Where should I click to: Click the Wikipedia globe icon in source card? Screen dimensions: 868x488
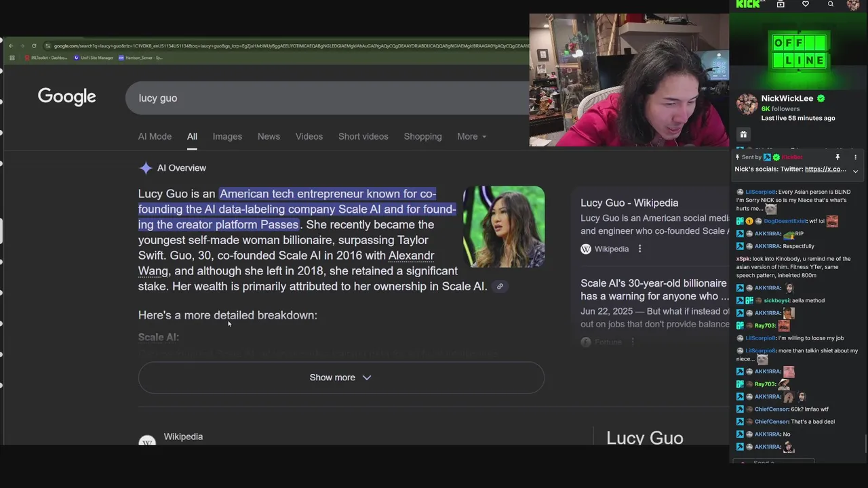click(586, 249)
